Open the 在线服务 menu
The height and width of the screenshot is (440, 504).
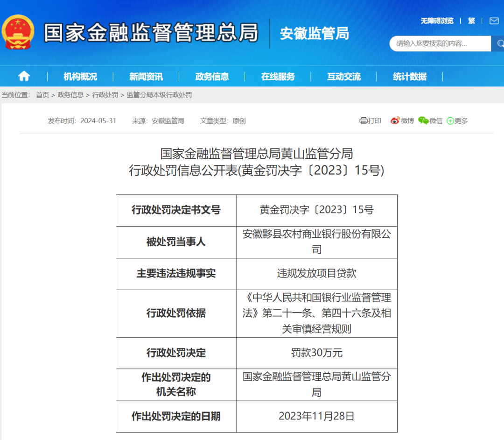(x=278, y=77)
